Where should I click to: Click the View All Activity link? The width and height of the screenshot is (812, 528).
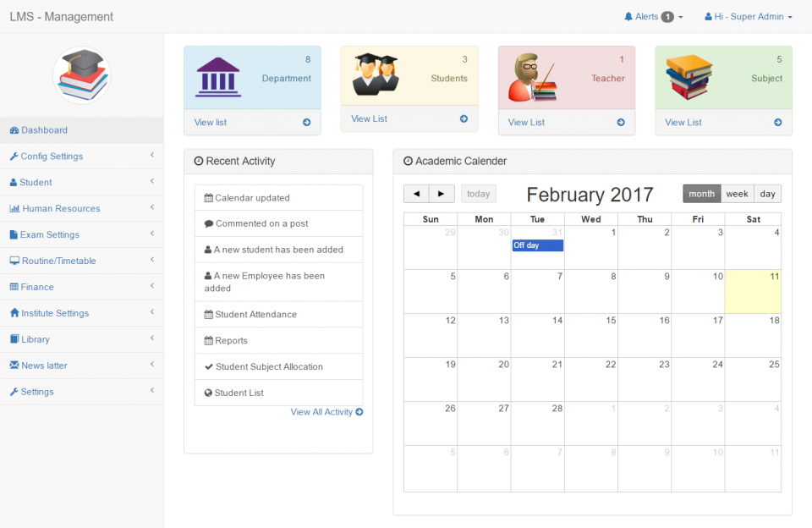(x=326, y=411)
